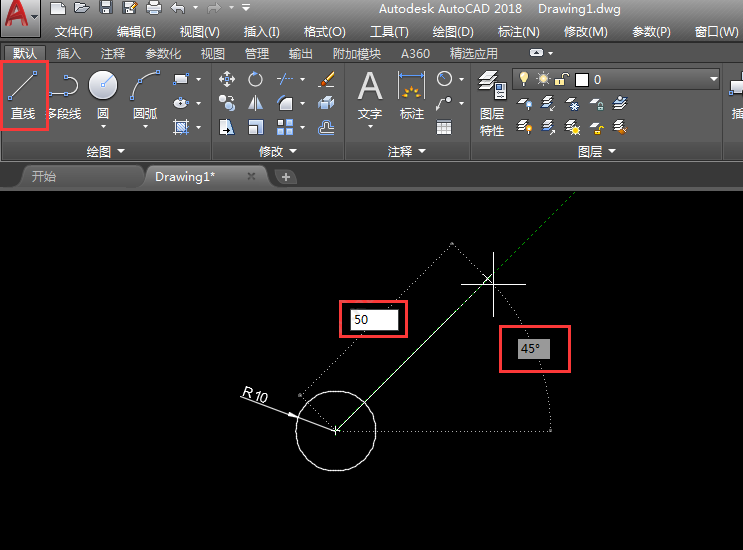Click the 标注 dimension tool

(411, 96)
